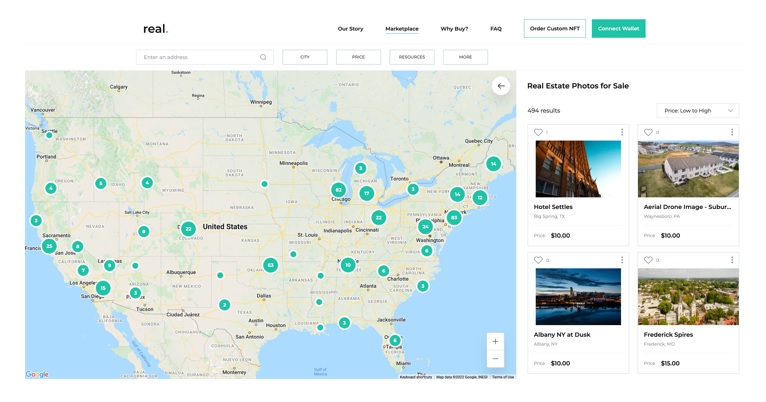Select the 4 cluster marker near Wyoming

(x=147, y=183)
